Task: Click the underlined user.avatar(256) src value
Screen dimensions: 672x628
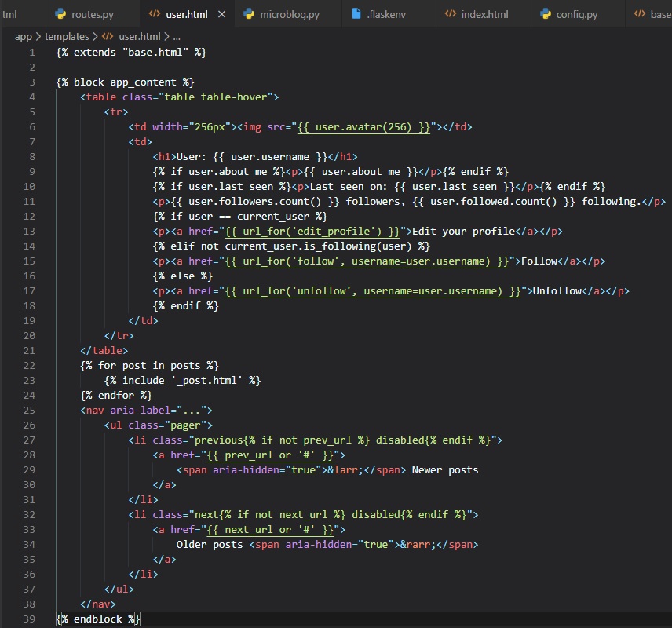Action: [x=364, y=127]
